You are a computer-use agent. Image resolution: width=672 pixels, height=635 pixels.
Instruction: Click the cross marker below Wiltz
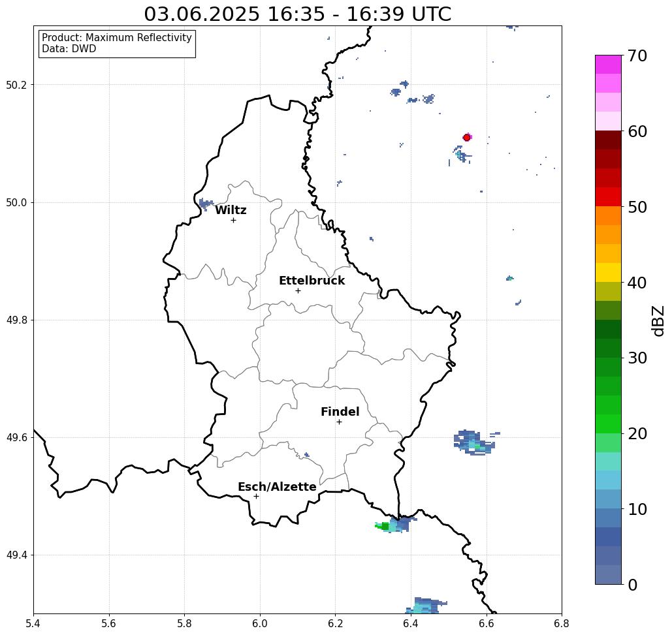(x=233, y=220)
